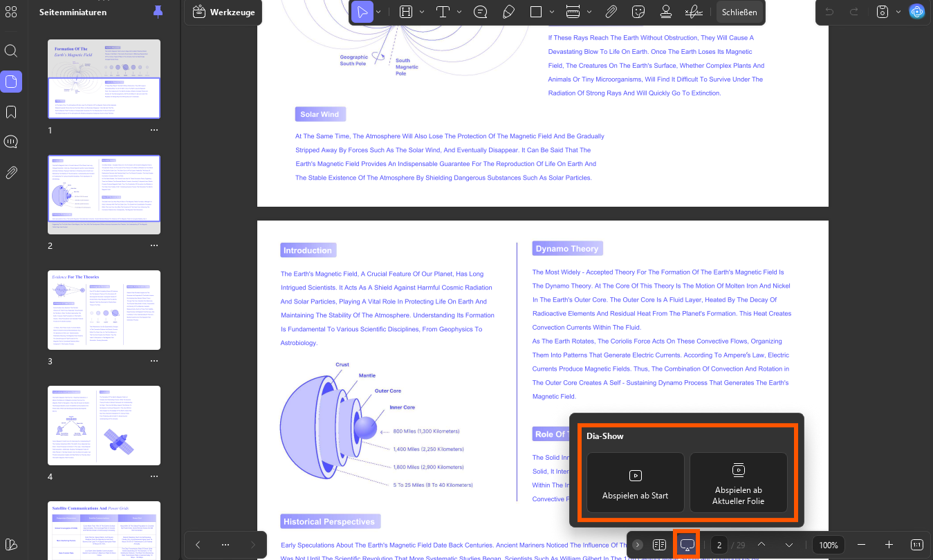Select page 3 thumbnail
Viewport: 933px width, 560px height.
pos(104,310)
